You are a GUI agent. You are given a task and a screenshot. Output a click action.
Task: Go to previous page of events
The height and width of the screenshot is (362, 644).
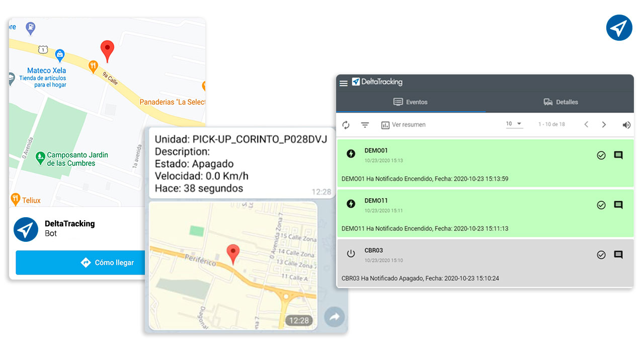(x=586, y=125)
